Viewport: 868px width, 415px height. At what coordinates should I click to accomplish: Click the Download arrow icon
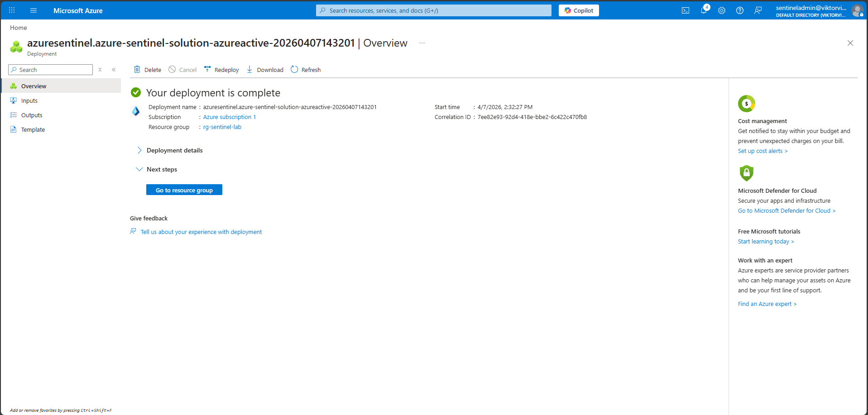point(249,69)
